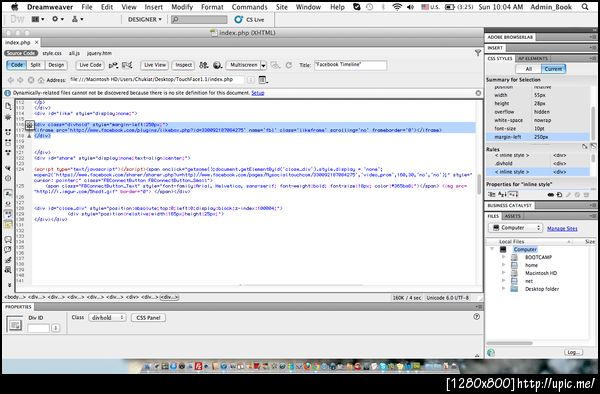This screenshot has height=394, width=600.
Task: Select Current mode in CSS Styles
Action: click(x=553, y=69)
